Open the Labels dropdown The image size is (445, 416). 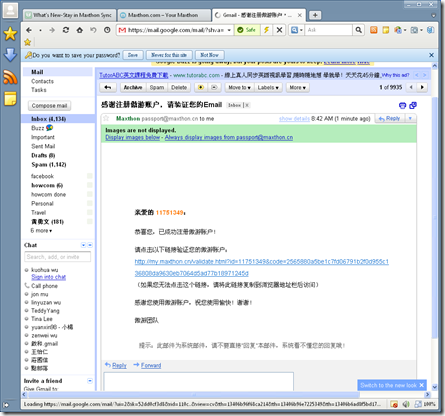(268, 87)
